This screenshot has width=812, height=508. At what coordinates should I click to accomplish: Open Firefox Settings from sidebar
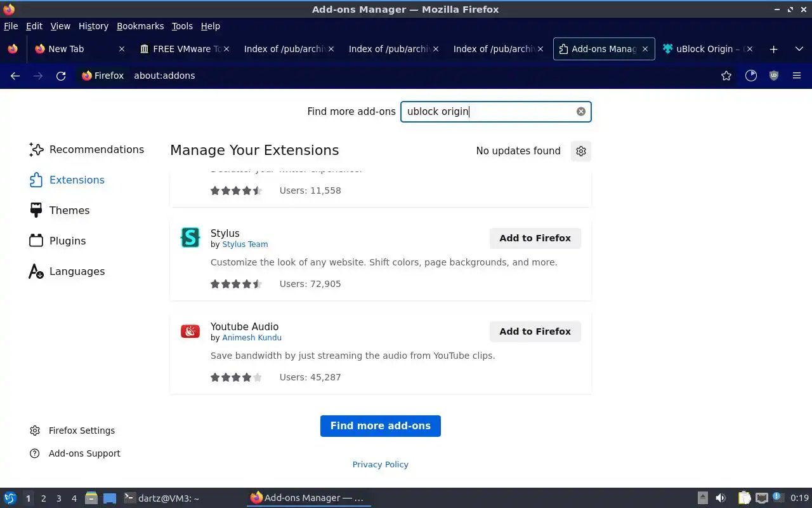72,431
